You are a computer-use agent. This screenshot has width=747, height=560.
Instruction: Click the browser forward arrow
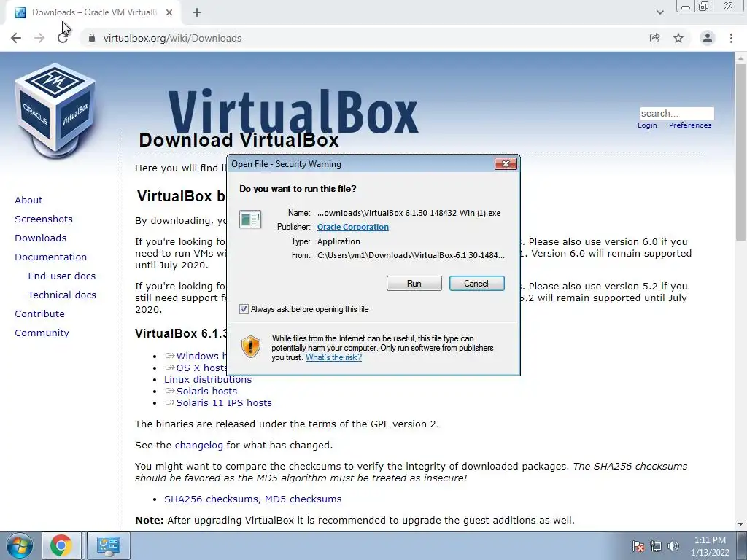39,38
